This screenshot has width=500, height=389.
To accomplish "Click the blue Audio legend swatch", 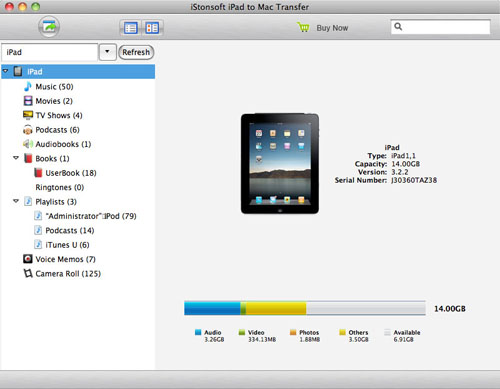I will click(x=198, y=332).
